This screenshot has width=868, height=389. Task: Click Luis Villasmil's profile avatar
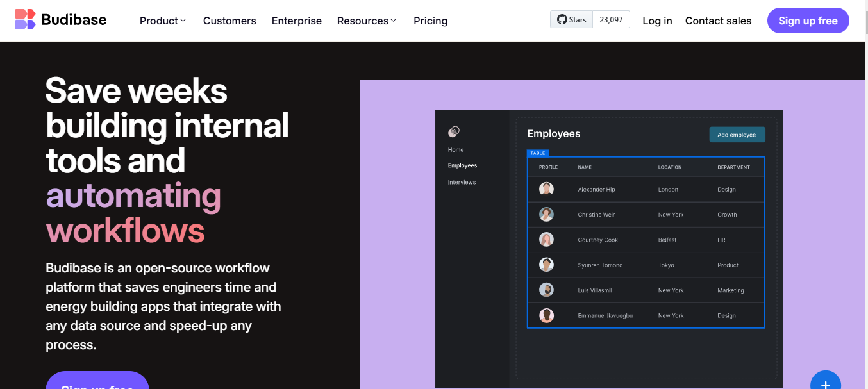click(546, 290)
